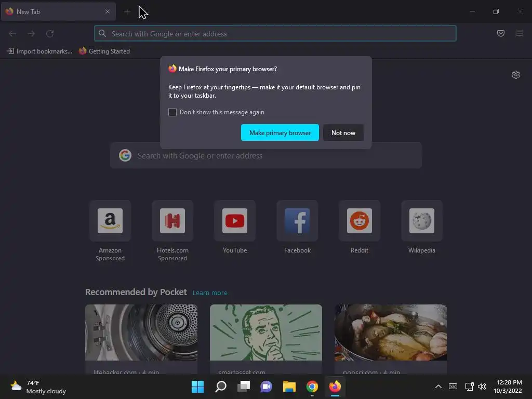
Task: Open the touch keyboard tray icon
Action: [453, 387]
